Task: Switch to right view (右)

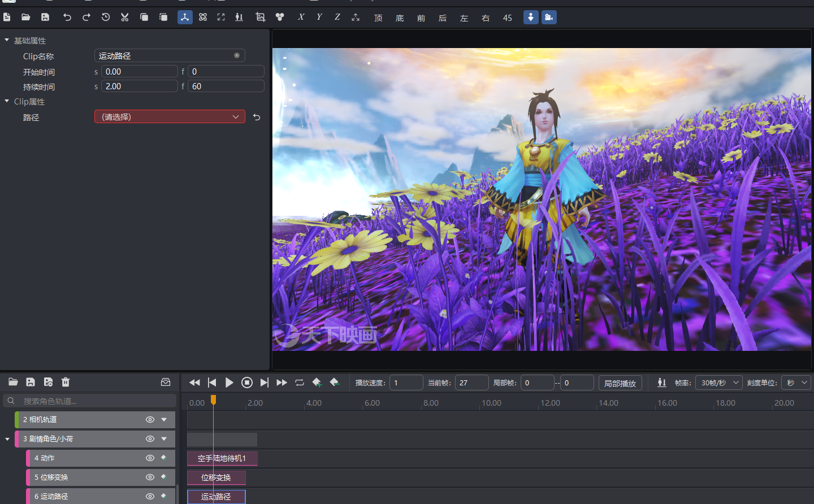Action: [x=486, y=18]
